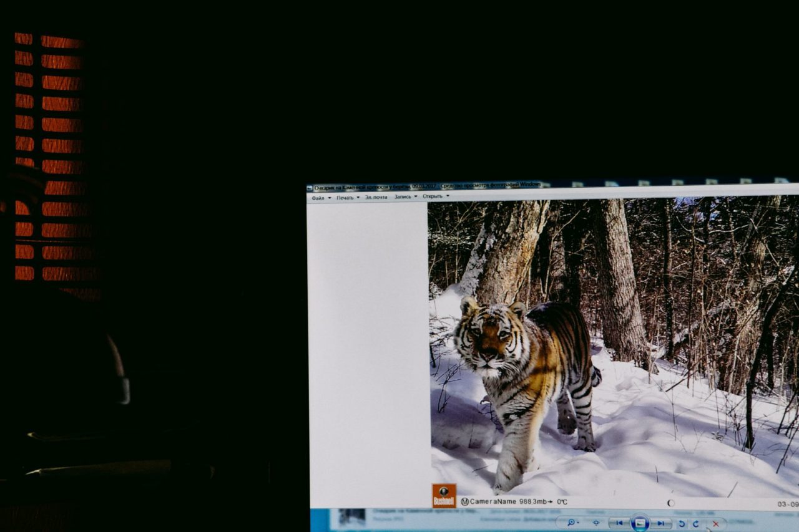Click the magnifier zoom icon

click(571, 522)
